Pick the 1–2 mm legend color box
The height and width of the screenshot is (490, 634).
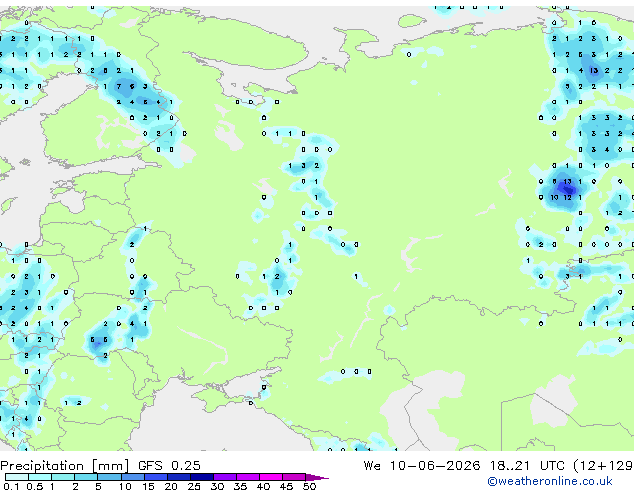coord(63,477)
